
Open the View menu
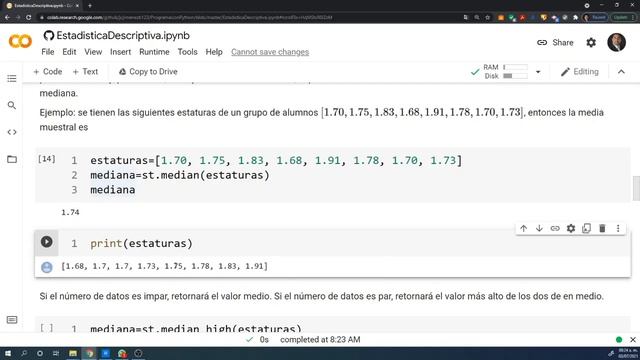[93, 52]
